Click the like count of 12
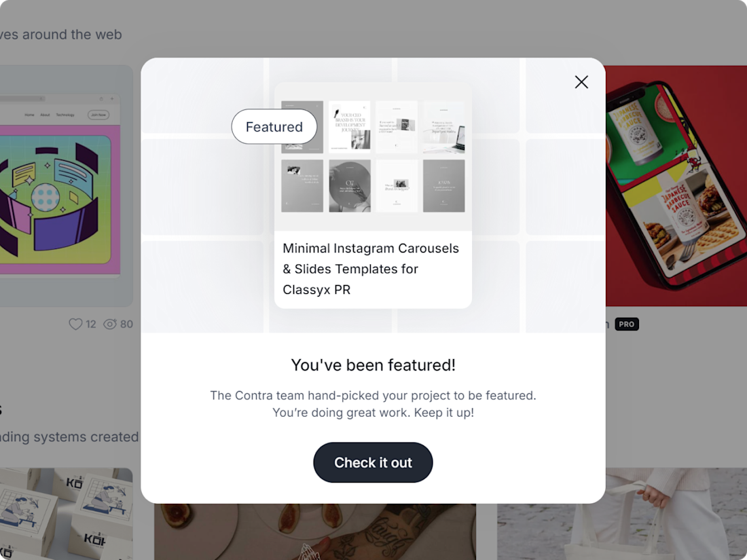This screenshot has width=747, height=560. (x=91, y=324)
